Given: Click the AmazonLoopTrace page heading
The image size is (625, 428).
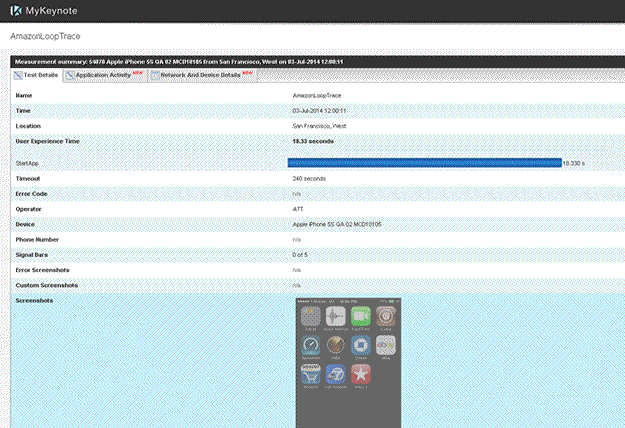Looking at the screenshot, I should pyautogui.click(x=45, y=36).
